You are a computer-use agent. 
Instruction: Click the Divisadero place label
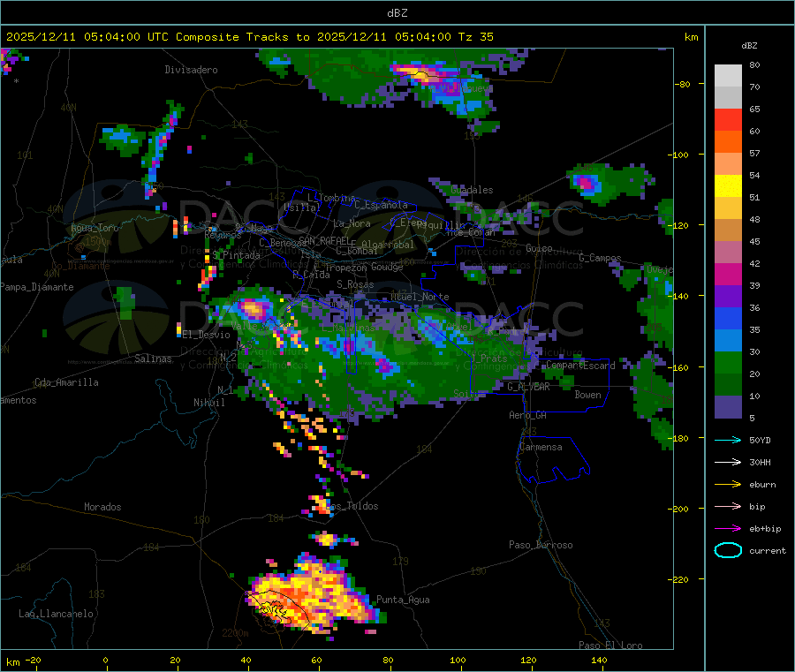pyautogui.click(x=191, y=70)
